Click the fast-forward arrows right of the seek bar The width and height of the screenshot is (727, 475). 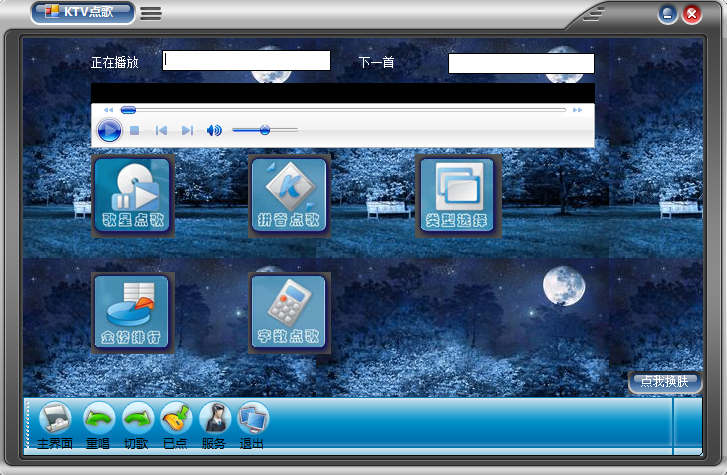click(577, 110)
